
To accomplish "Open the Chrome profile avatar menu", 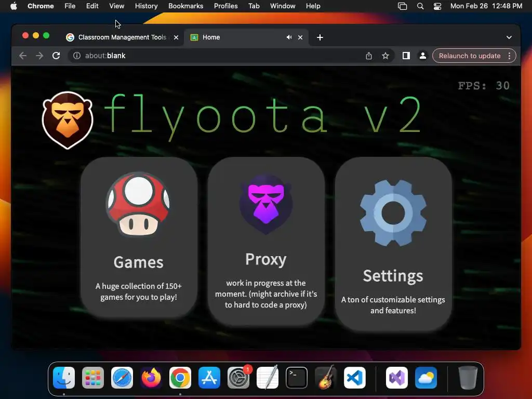I will pyautogui.click(x=423, y=56).
